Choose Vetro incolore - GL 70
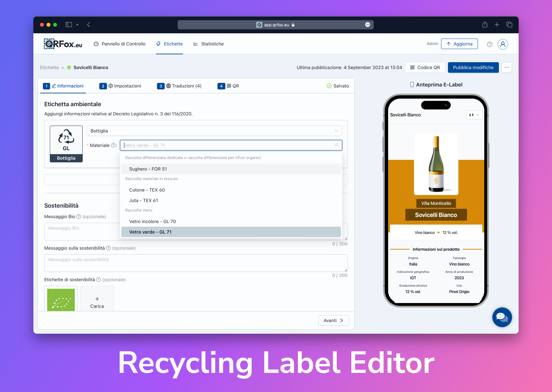This screenshot has height=392, width=552. [x=152, y=221]
